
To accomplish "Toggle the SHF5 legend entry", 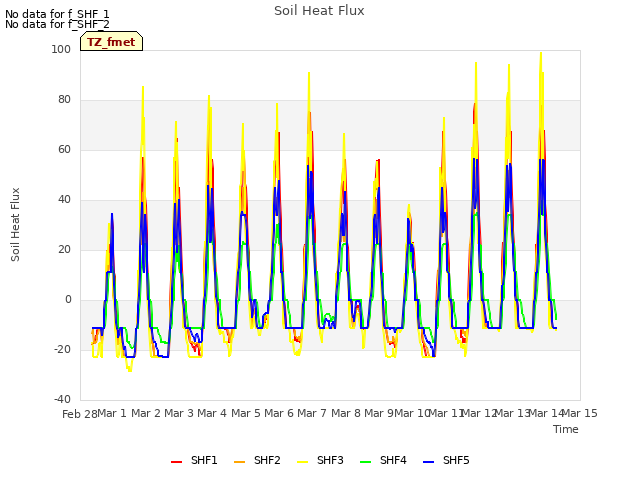I will (x=446, y=460).
